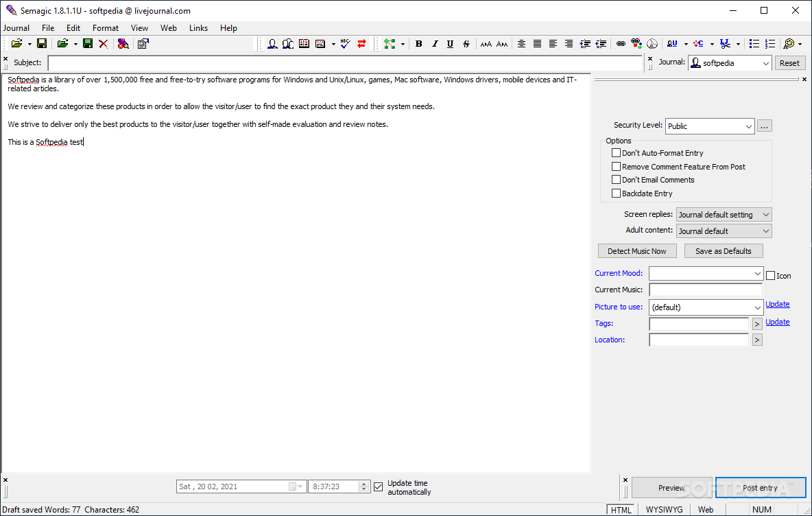Open the Links menu
Viewport: 812px width, 516px height.
(x=198, y=28)
